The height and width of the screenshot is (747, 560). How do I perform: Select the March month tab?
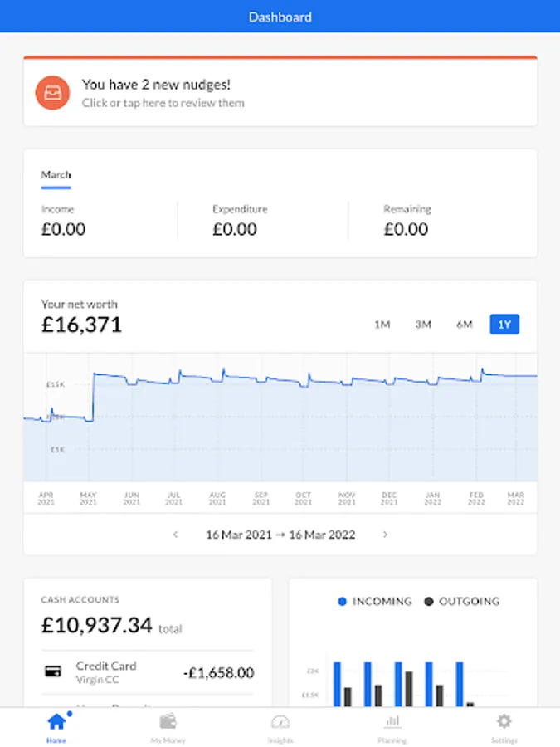tap(56, 175)
